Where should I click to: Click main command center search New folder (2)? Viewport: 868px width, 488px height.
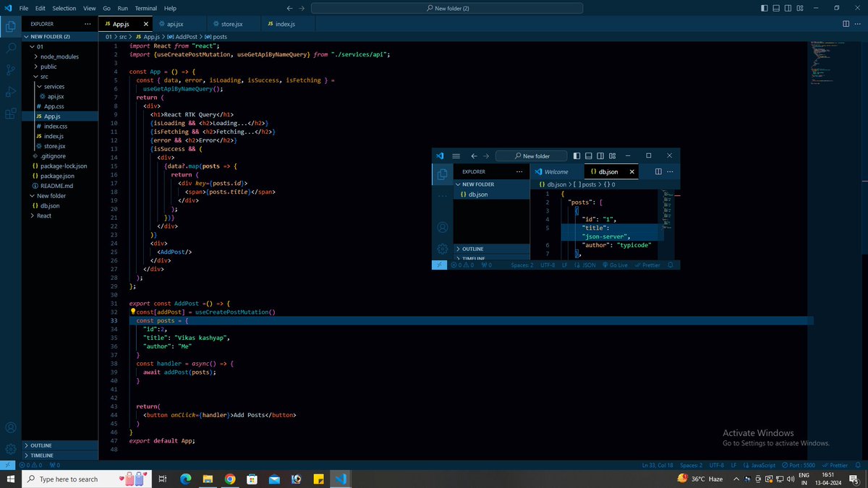click(447, 8)
